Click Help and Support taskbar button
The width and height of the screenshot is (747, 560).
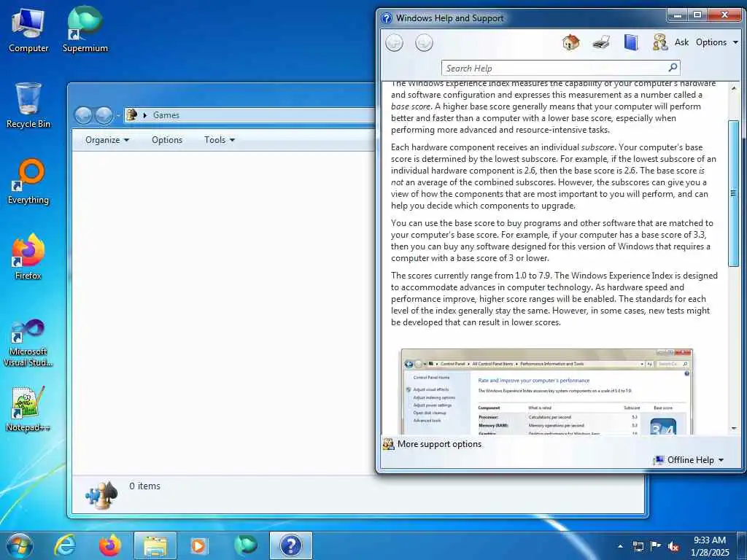291,545
